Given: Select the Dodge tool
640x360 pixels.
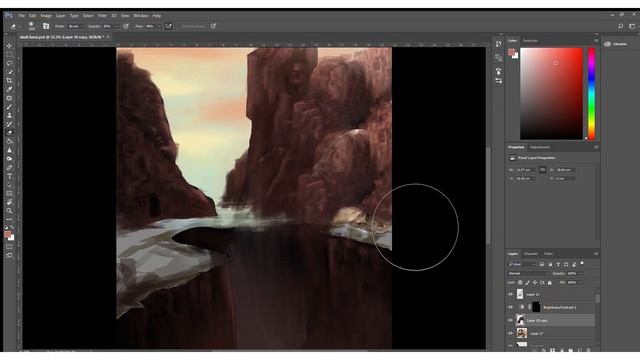Looking at the screenshot, I should [x=9, y=158].
